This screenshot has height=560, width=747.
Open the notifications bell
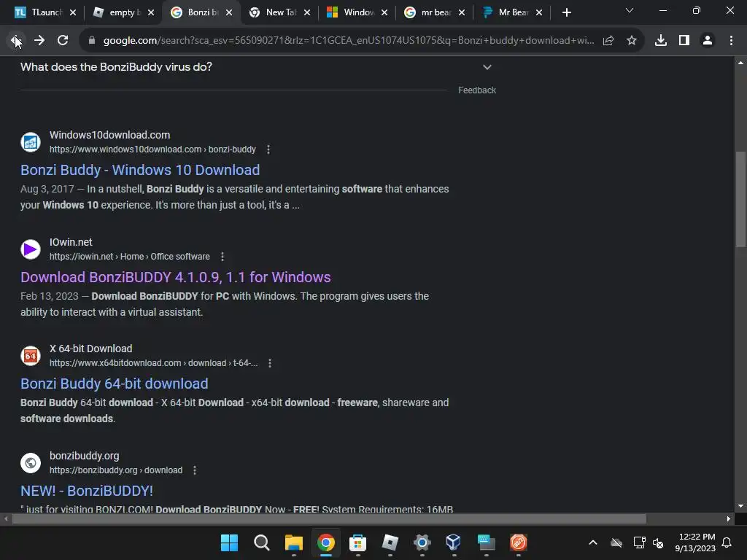(x=727, y=542)
